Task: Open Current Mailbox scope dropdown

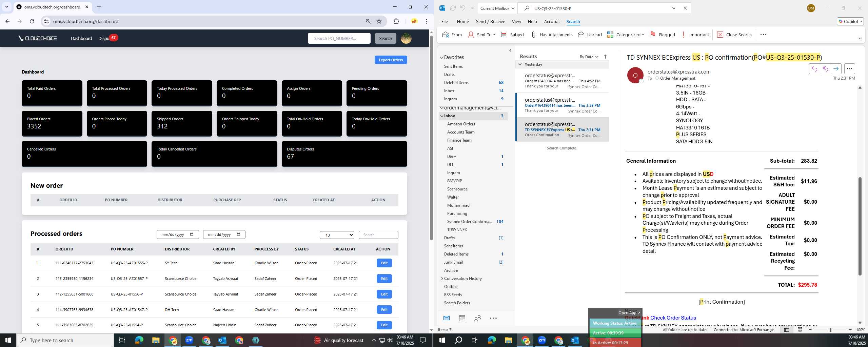Action: pyautogui.click(x=497, y=8)
